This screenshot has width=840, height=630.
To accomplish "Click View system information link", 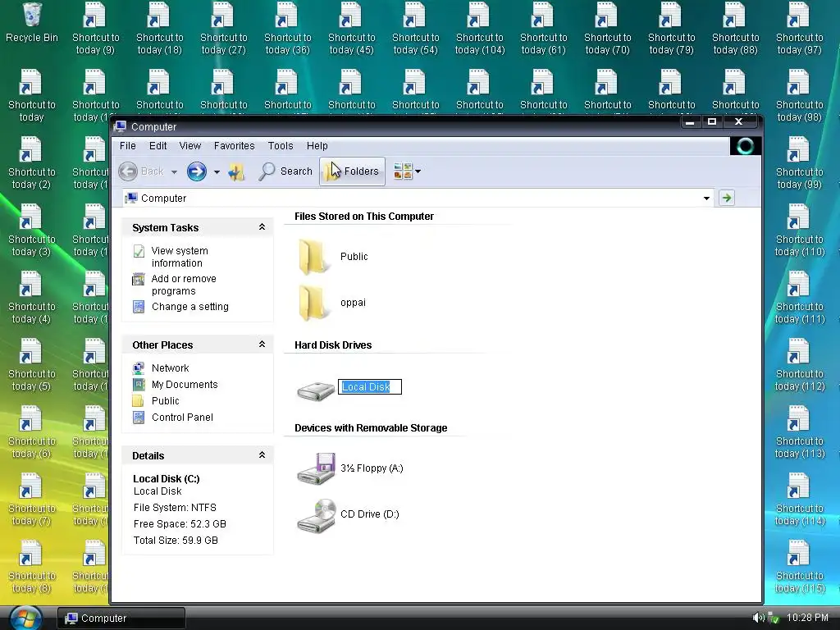I will coord(180,257).
